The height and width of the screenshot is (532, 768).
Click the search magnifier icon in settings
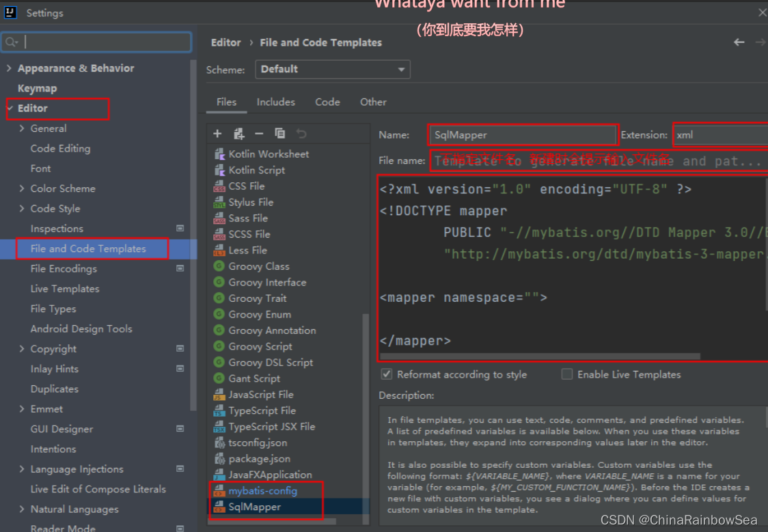coord(12,42)
